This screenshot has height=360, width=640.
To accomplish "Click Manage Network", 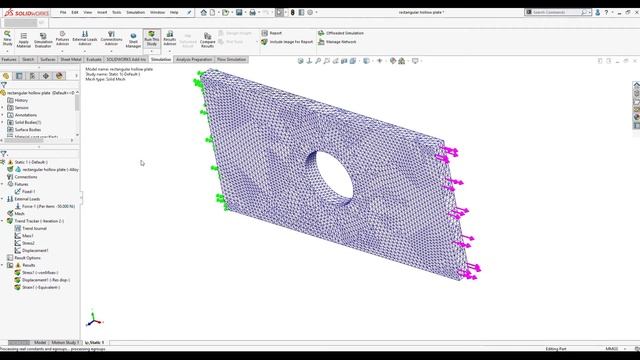I will 337,42.
